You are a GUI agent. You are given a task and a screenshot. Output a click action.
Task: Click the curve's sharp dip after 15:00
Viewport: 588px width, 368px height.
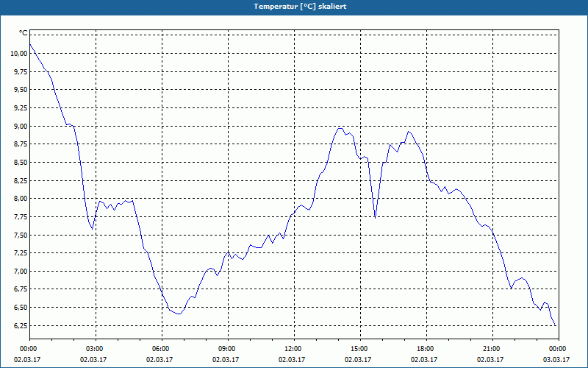pos(375,217)
